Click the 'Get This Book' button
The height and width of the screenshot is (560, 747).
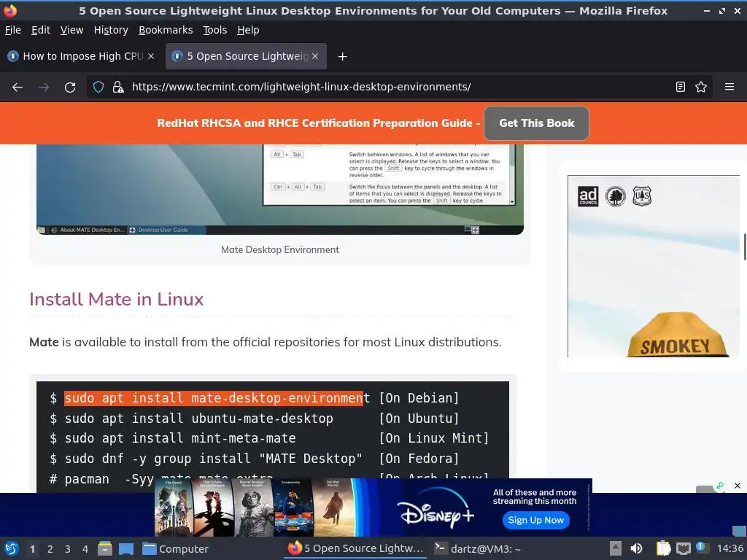click(x=536, y=123)
